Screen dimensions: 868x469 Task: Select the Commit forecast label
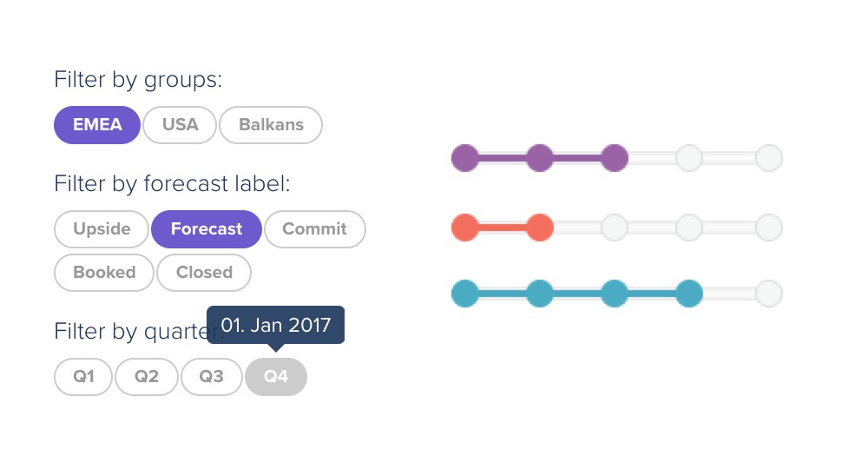tap(315, 229)
